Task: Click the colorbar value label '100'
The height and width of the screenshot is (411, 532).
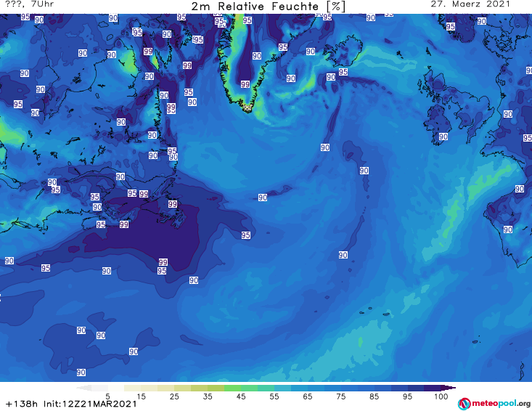Action: point(441,396)
